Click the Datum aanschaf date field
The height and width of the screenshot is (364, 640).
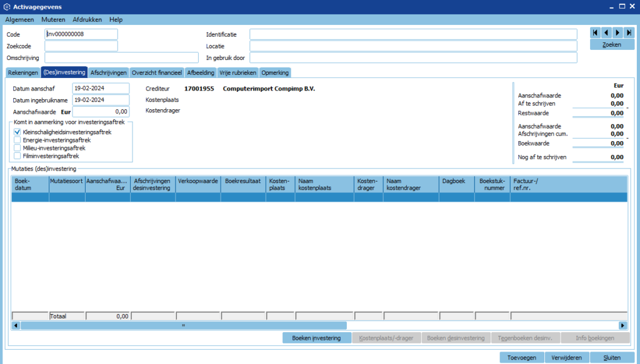(101, 89)
